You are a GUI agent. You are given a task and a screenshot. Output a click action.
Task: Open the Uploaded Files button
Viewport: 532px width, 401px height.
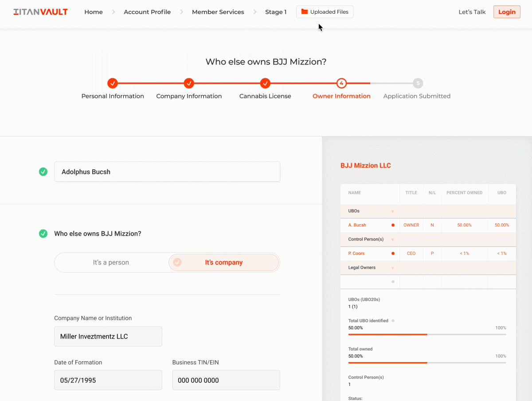325,12
